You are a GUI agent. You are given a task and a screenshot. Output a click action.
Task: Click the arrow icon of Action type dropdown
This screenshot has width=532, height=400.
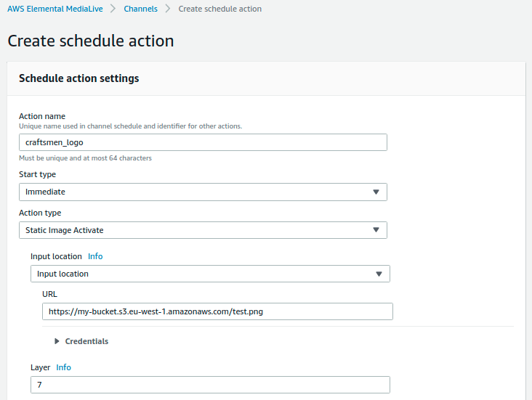pyautogui.click(x=376, y=230)
